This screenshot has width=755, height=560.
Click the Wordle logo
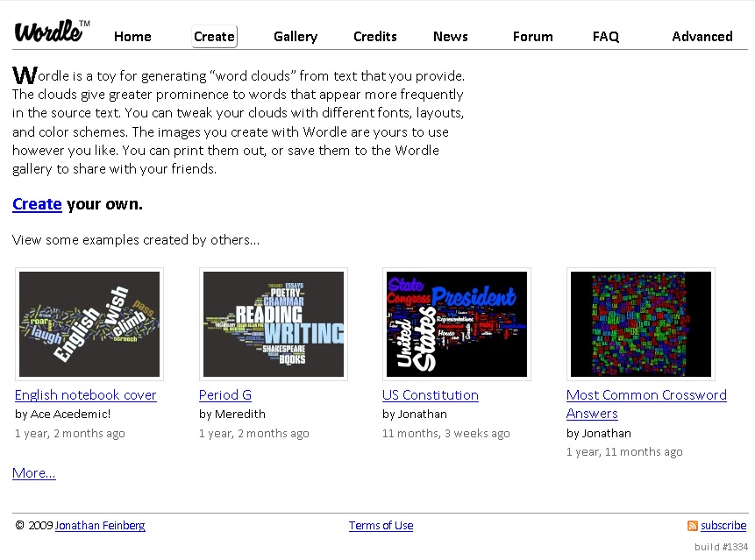[x=52, y=32]
